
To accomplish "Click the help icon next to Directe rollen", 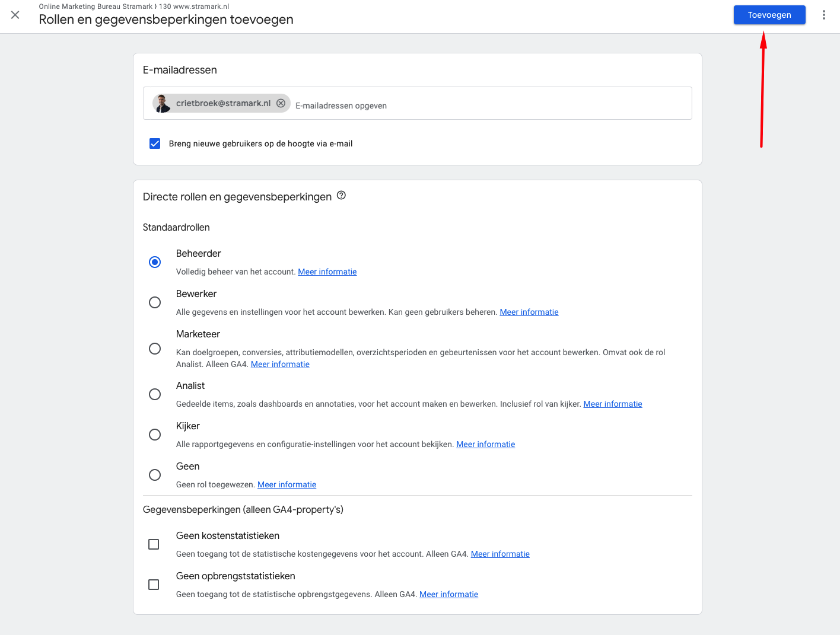I will tap(341, 194).
